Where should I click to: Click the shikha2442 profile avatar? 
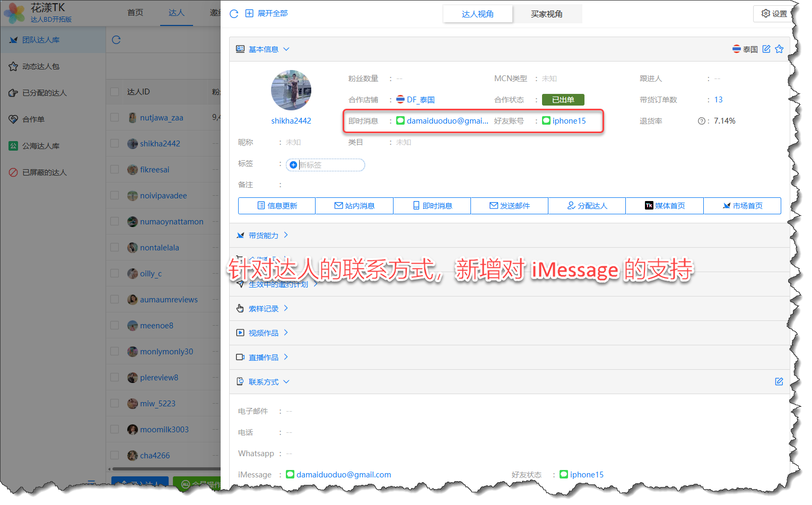291,90
